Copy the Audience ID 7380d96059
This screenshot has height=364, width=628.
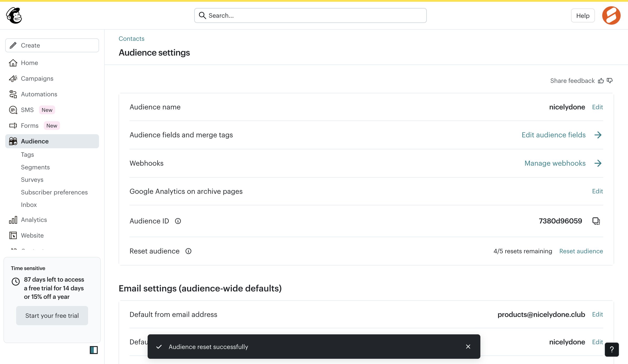(x=596, y=221)
